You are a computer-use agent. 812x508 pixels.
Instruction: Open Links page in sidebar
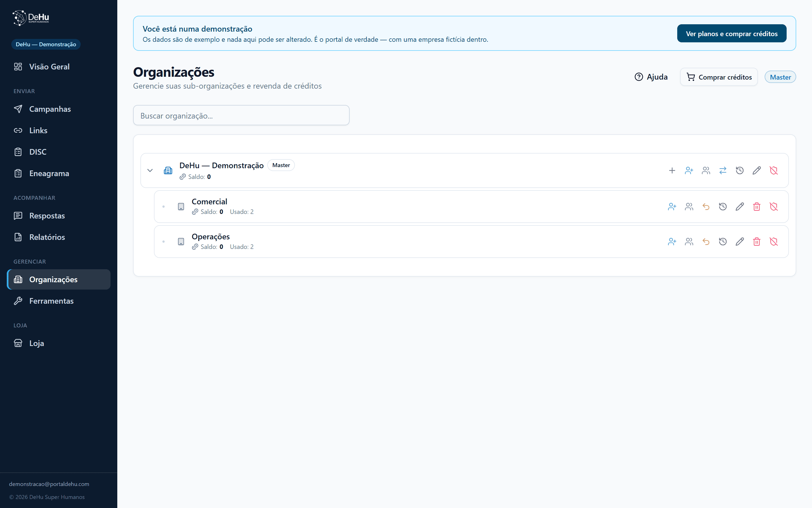click(58, 130)
